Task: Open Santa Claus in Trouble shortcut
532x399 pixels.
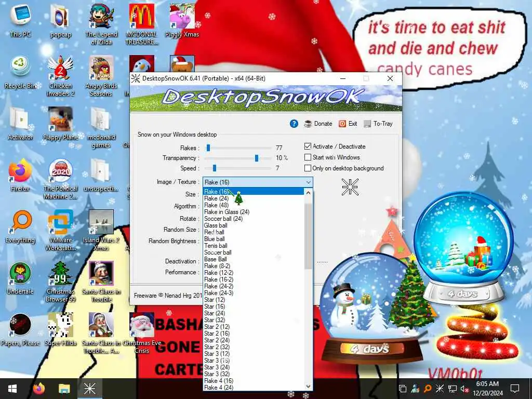Action: coord(101,282)
